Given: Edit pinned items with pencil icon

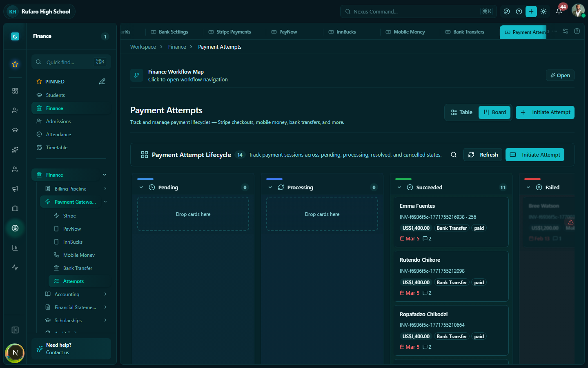Looking at the screenshot, I should [102, 81].
